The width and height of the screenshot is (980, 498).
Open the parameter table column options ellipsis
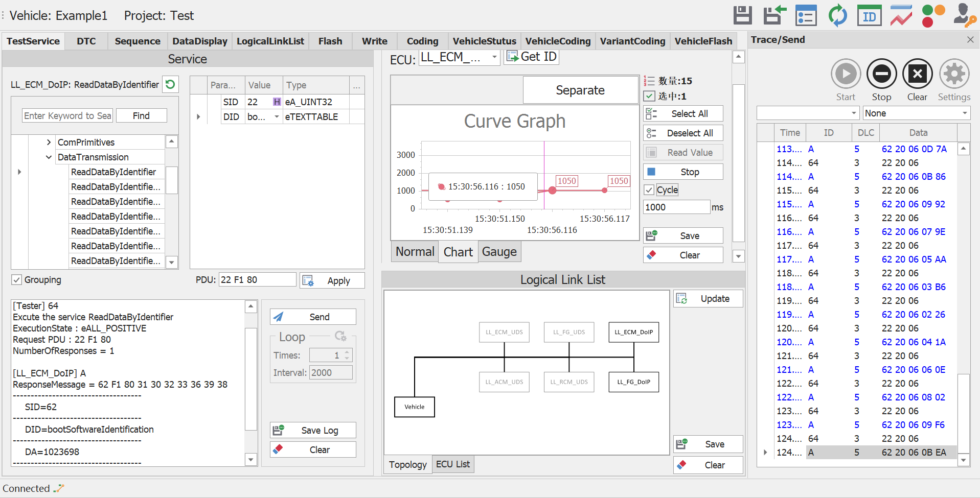(x=357, y=85)
